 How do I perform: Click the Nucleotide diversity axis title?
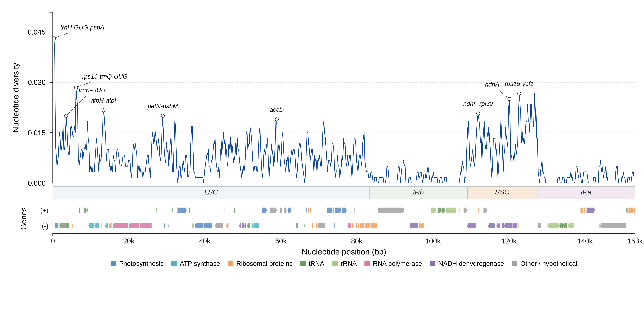tap(16, 98)
